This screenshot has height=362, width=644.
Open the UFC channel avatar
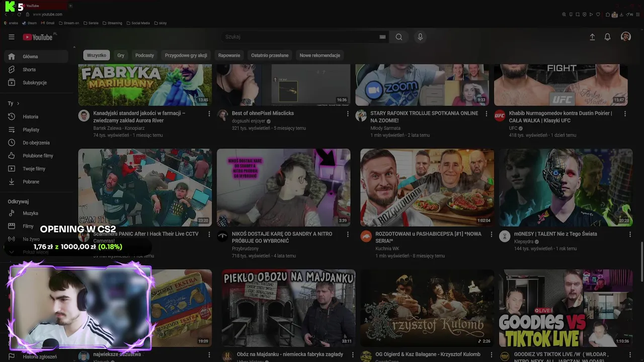pyautogui.click(x=500, y=116)
